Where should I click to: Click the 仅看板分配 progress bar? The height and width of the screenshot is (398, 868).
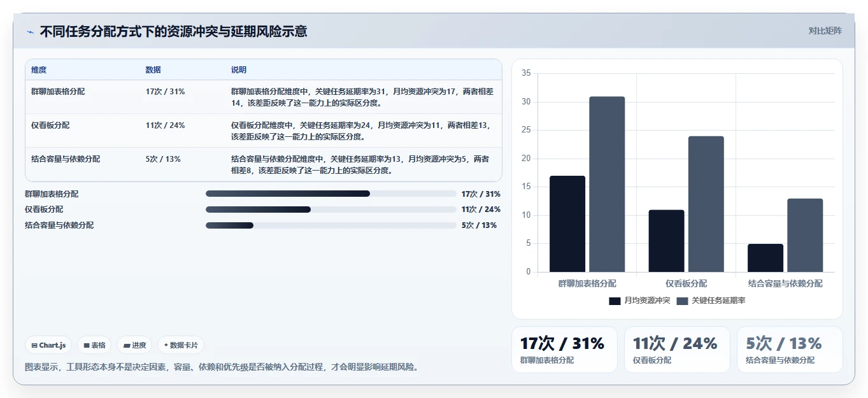[331, 210]
